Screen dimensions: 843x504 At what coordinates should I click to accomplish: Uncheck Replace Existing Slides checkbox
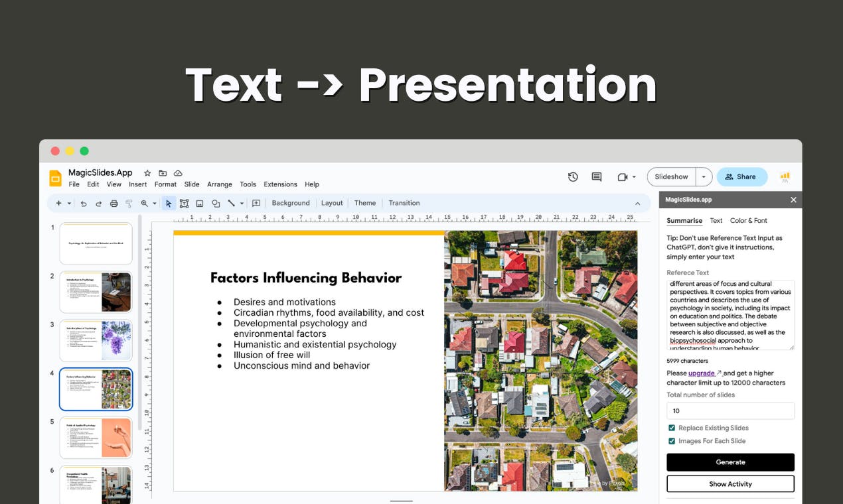(672, 428)
